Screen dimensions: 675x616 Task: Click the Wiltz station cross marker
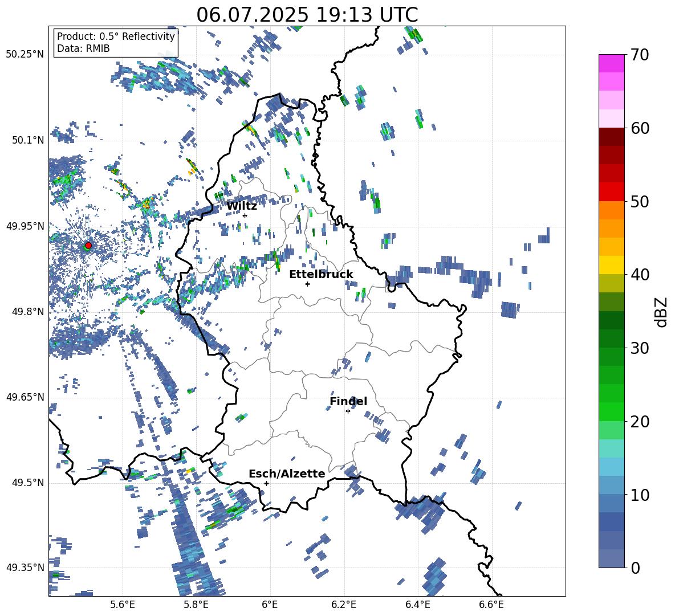(245, 215)
